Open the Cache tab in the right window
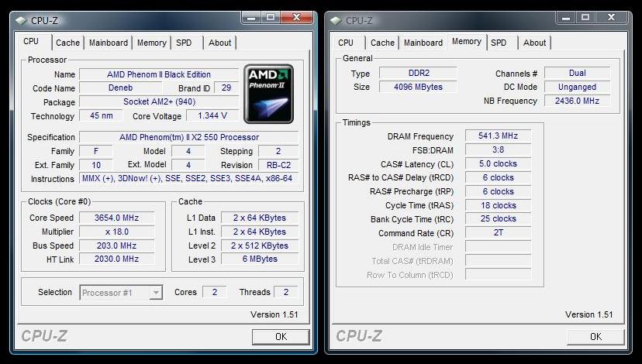The image size is (642, 364). 382,43
